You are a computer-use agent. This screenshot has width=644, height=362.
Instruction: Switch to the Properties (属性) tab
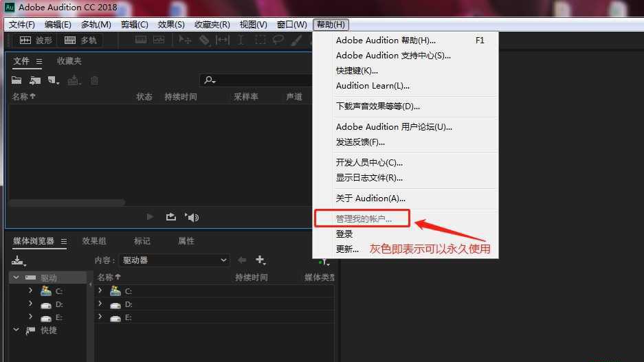[x=186, y=241]
